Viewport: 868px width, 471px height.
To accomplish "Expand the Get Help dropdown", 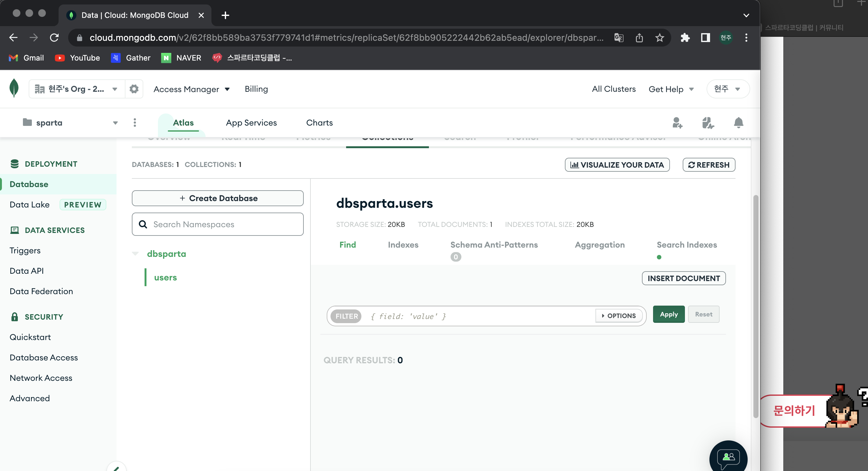I will pyautogui.click(x=671, y=89).
